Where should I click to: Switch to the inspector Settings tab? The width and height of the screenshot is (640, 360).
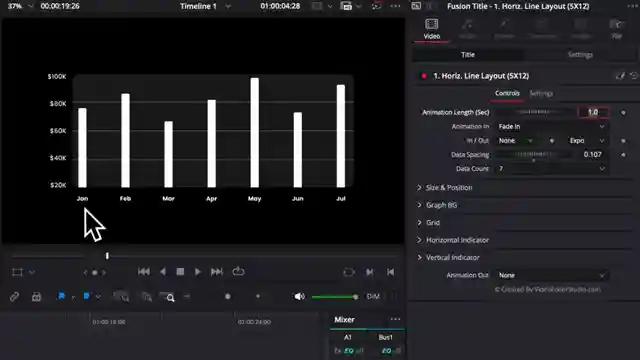click(x=580, y=55)
